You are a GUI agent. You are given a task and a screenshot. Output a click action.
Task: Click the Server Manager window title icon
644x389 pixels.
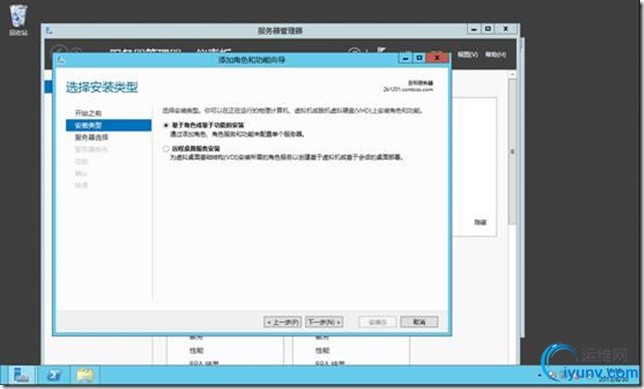(x=49, y=30)
